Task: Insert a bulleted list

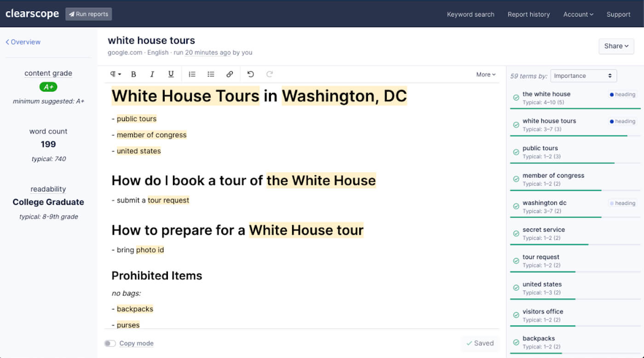Action: [211, 74]
